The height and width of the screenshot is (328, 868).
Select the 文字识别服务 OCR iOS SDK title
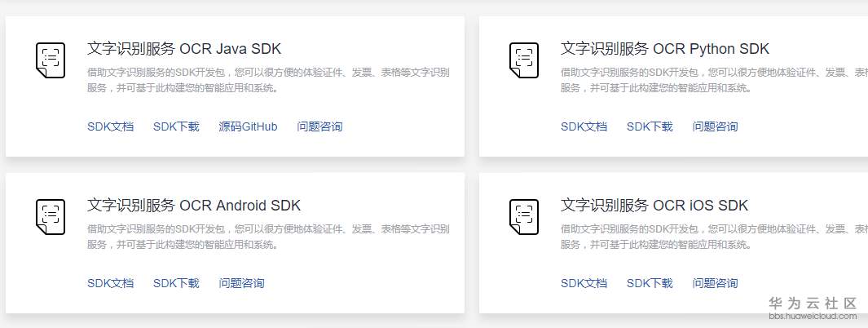[x=654, y=206]
